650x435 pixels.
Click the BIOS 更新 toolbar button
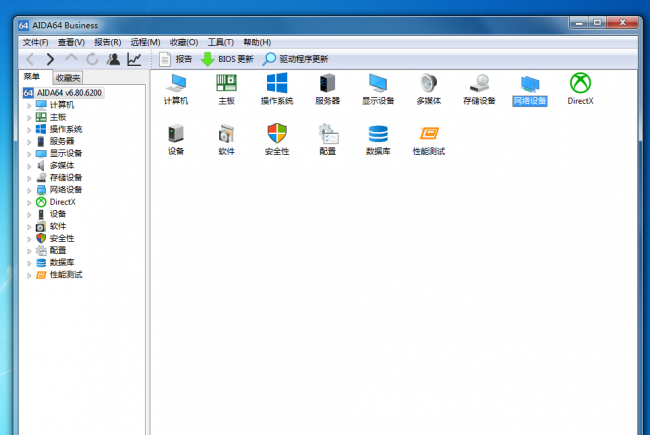(227, 59)
